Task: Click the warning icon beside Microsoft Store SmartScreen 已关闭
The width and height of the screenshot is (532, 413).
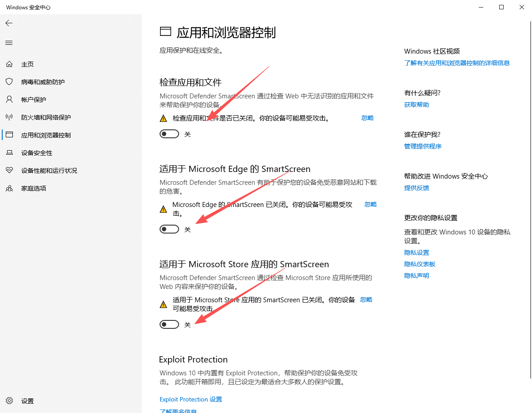Action: (x=164, y=304)
